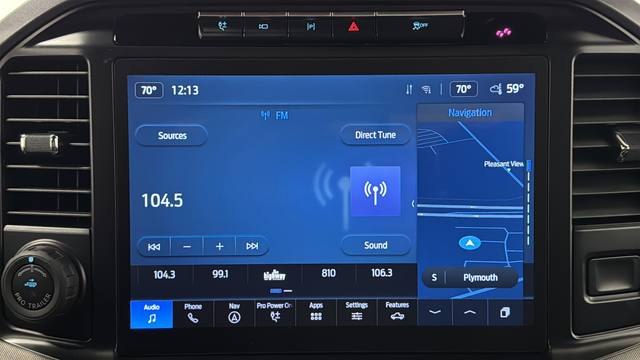
Task: Toggle traction control off button
Action: [420, 26]
